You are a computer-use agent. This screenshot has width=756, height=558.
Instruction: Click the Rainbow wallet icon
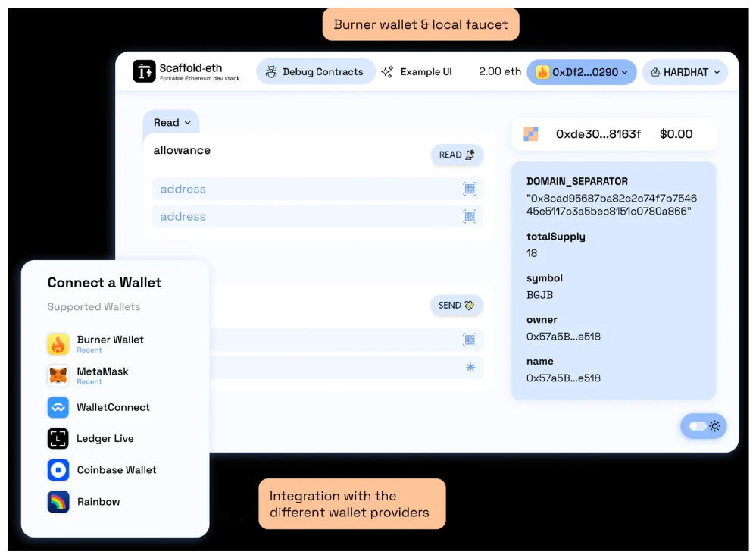[58, 502]
